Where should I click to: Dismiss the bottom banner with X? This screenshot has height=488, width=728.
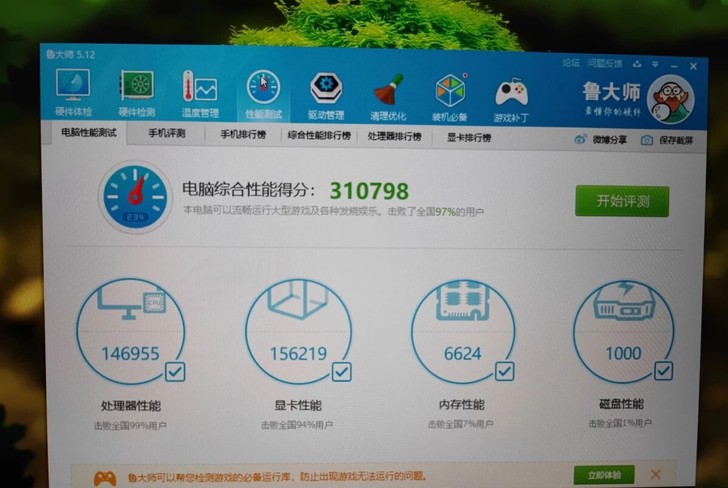click(656, 475)
